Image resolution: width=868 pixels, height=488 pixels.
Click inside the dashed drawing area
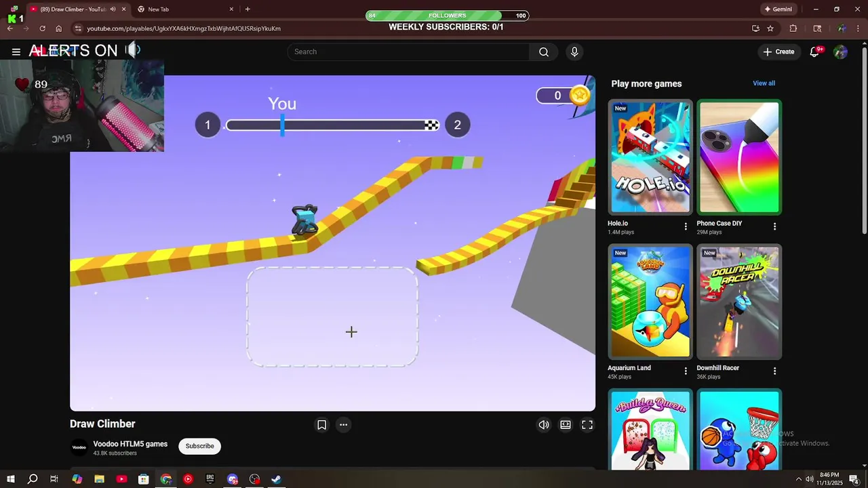coord(332,317)
